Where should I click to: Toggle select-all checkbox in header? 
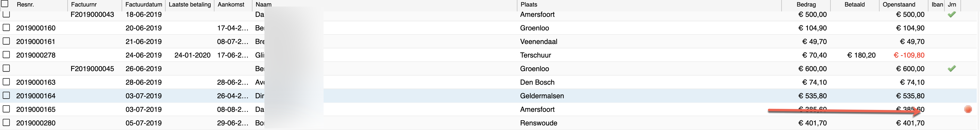5,4
